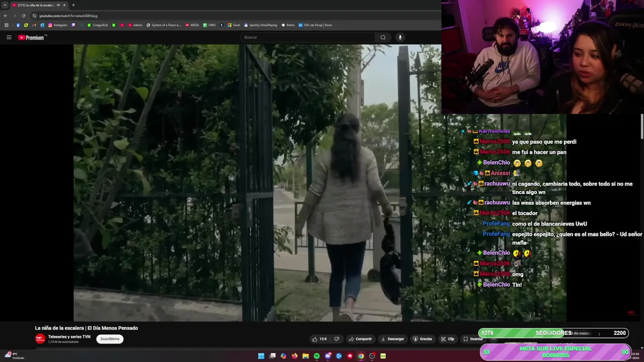Click the page vertical scrollbar

(x=642, y=127)
